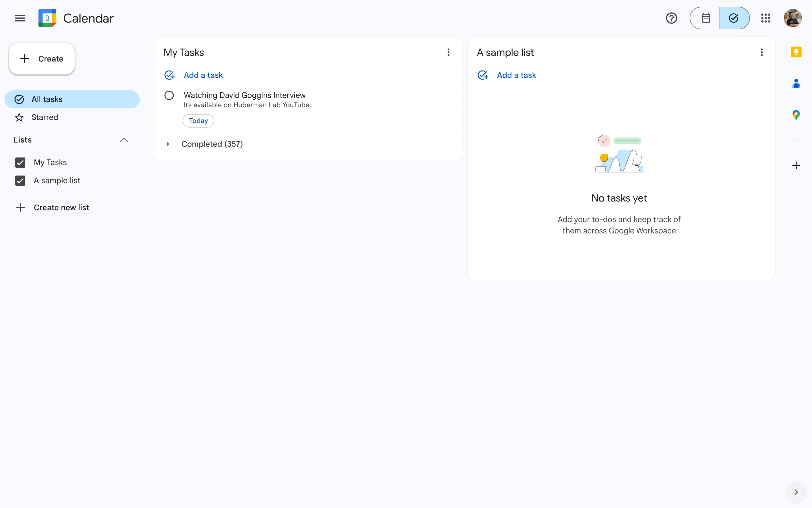Collapse the Lists section chevron
The image size is (812, 508).
124,140
